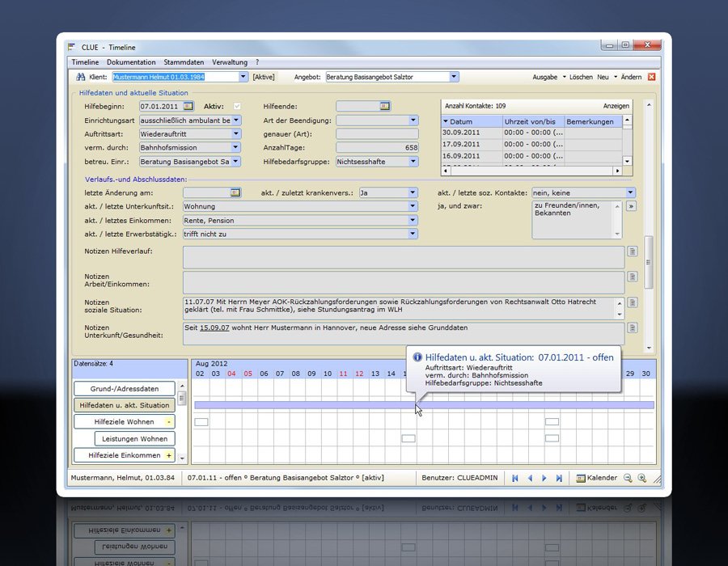Image resolution: width=728 pixels, height=566 pixels.
Task: Click the Anzeigen button for contacts
Action: tap(616, 106)
